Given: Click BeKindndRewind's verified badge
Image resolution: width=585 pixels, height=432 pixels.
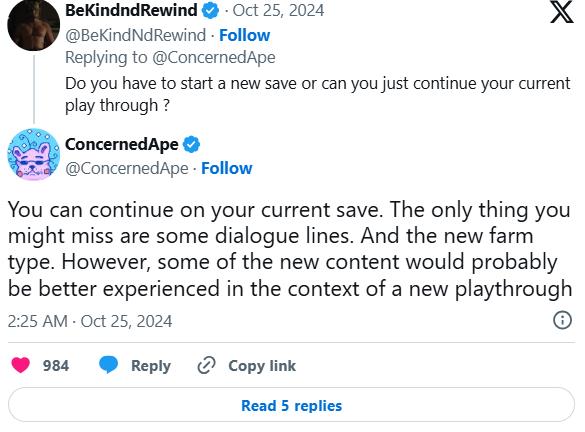Looking at the screenshot, I should tap(210, 10).
